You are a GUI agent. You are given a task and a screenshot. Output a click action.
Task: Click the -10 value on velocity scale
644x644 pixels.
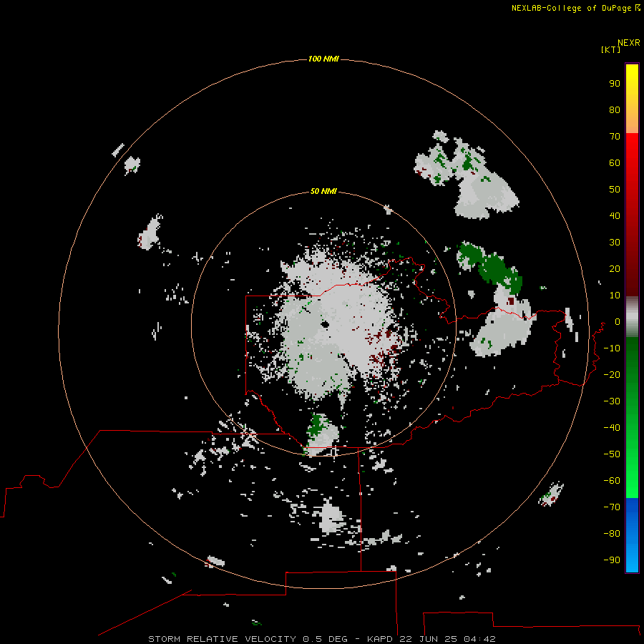[x=612, y=348]
